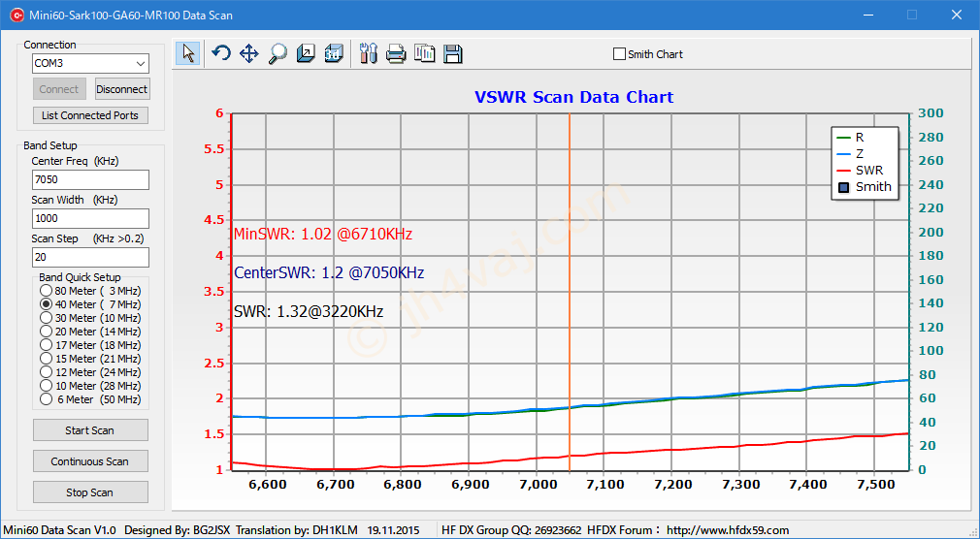Screen dimensions: 980x539
Task: Click the Start Scan button
Action: point(90,430)
